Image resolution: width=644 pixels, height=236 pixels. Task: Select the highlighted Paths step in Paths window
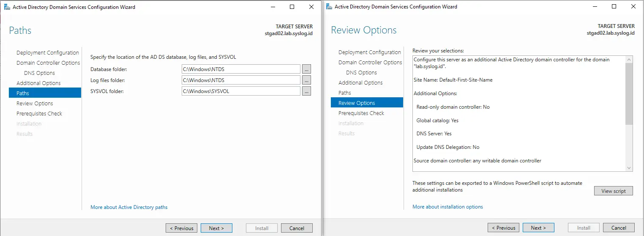pos(45,93)
